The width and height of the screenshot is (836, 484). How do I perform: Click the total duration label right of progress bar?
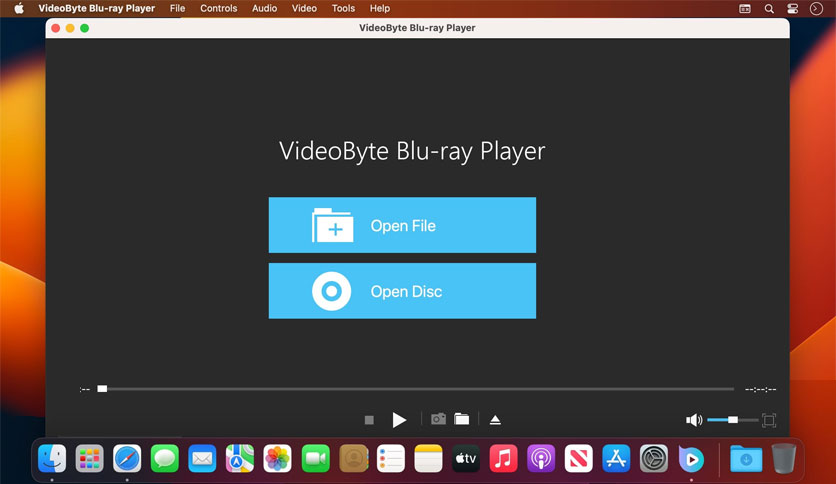(760, 390)
